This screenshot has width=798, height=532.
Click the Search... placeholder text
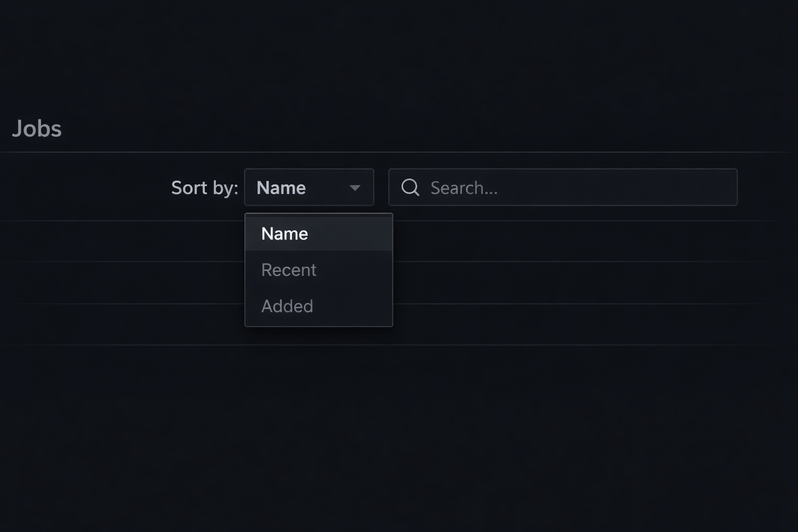tap(464, 188)
